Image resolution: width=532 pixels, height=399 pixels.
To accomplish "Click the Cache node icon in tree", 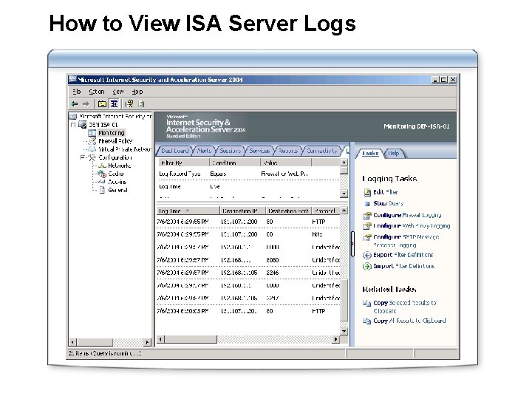I will [102, 174].
